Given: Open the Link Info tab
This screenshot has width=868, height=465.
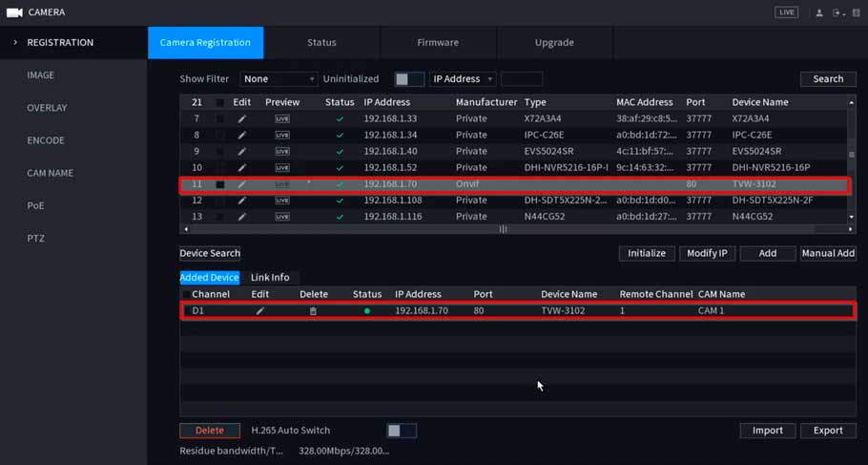Looking at the screenshot, I should (270, 278).
